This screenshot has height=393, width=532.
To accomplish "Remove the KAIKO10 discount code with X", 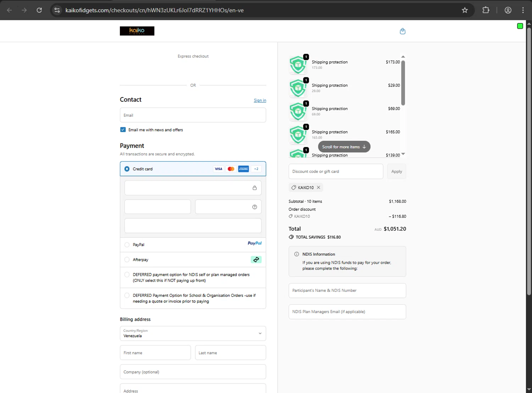I will tap(318, 187).
